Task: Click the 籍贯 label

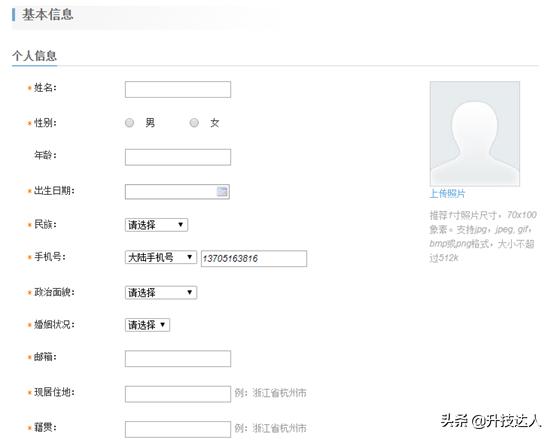Action: pyautogui.click(x=45, y=427)
